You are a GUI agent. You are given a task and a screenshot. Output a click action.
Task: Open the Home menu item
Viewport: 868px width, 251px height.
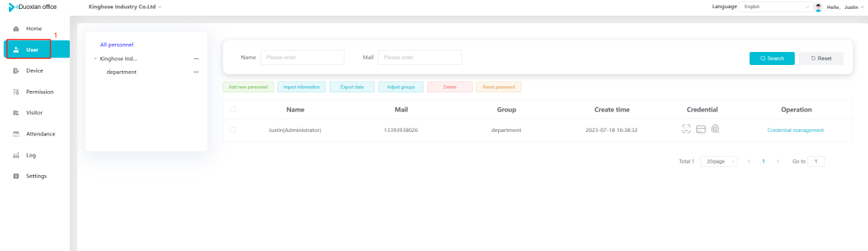[35, 29]
